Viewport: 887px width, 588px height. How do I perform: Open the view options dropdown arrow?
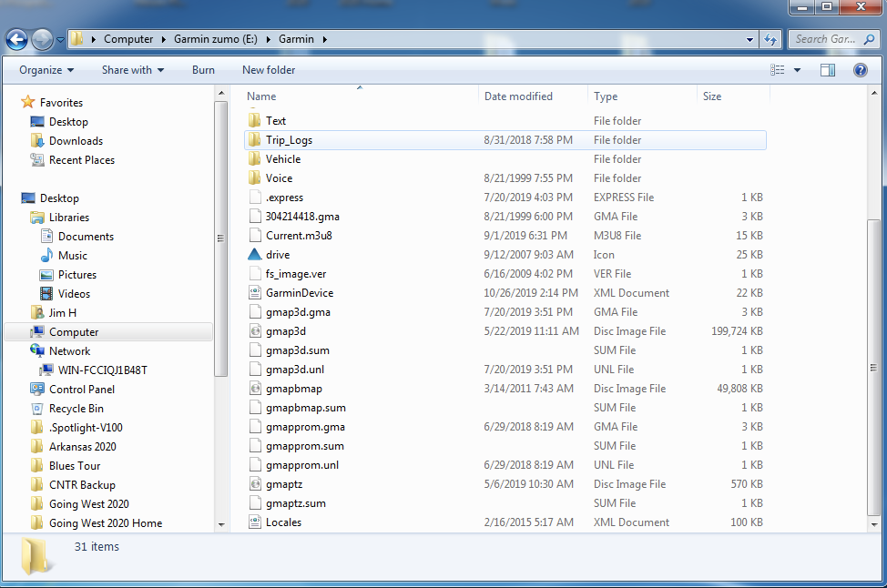point(797,70)
